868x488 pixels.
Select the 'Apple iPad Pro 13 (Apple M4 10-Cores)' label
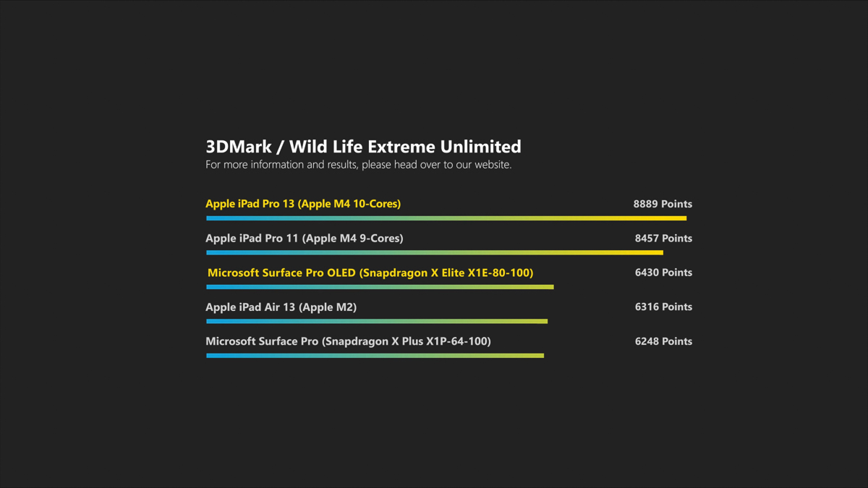[303, 204]
